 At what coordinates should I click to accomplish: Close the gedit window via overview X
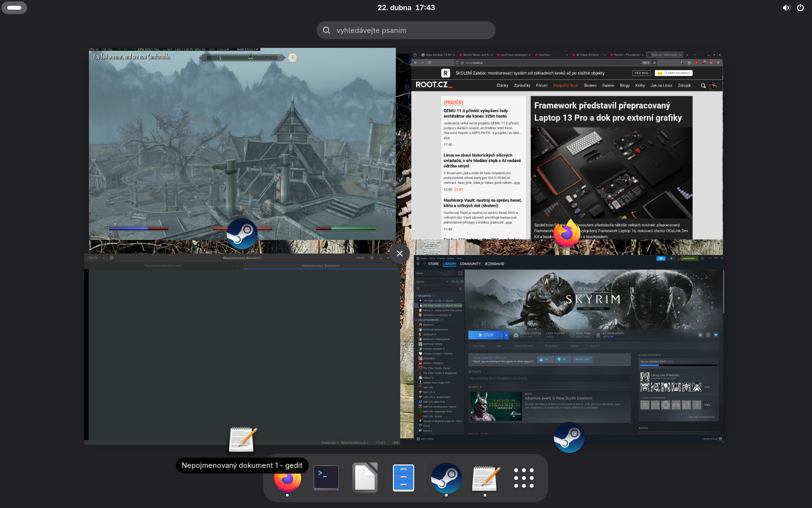pyautogui.click(x=400, y=254)
